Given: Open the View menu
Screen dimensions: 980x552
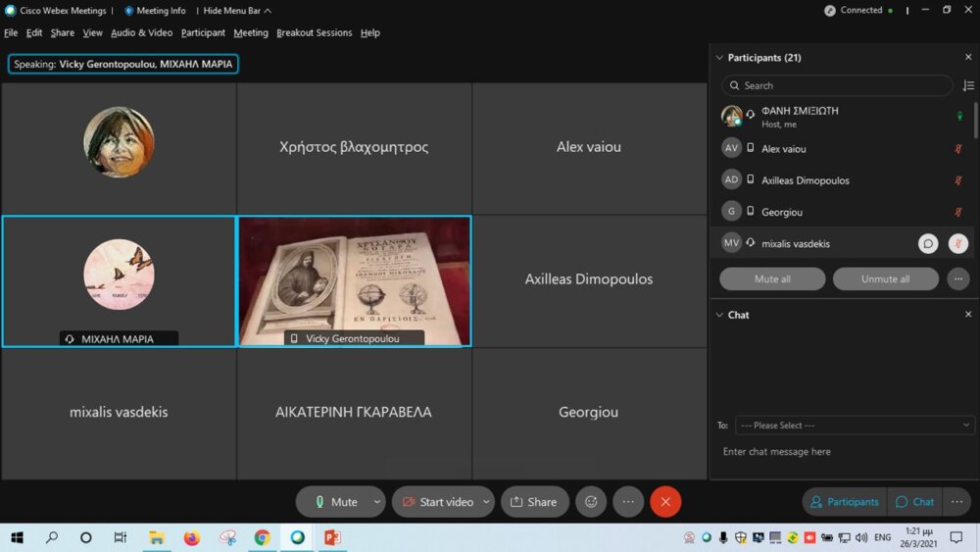Looking at the screenshot, I should (92, 32).
